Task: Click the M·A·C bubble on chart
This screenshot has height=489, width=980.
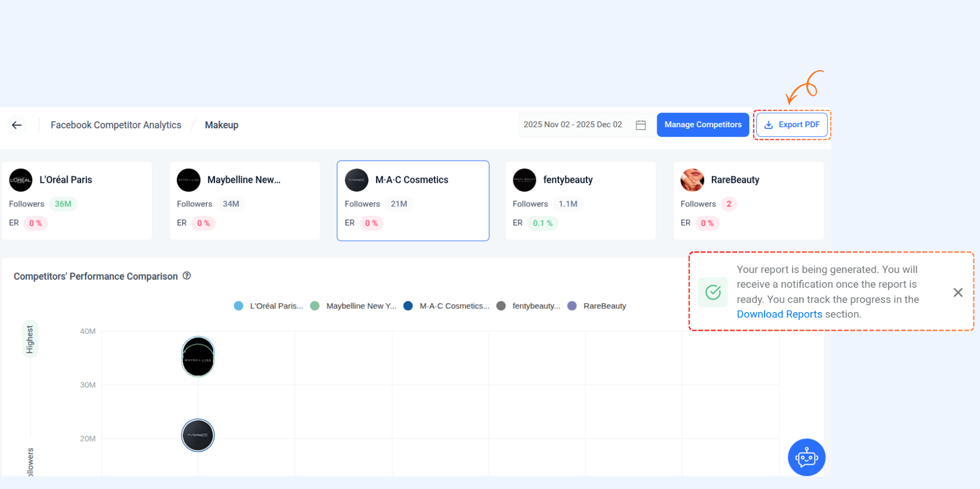Action: (198, 435)
